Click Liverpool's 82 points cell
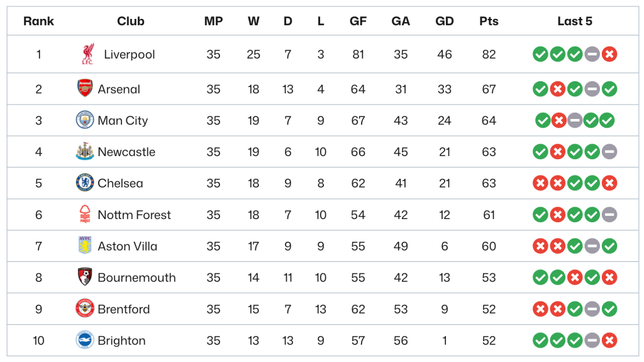Viewport: 644px width, 362px height. pyautogui.click(x=489, y=54)
